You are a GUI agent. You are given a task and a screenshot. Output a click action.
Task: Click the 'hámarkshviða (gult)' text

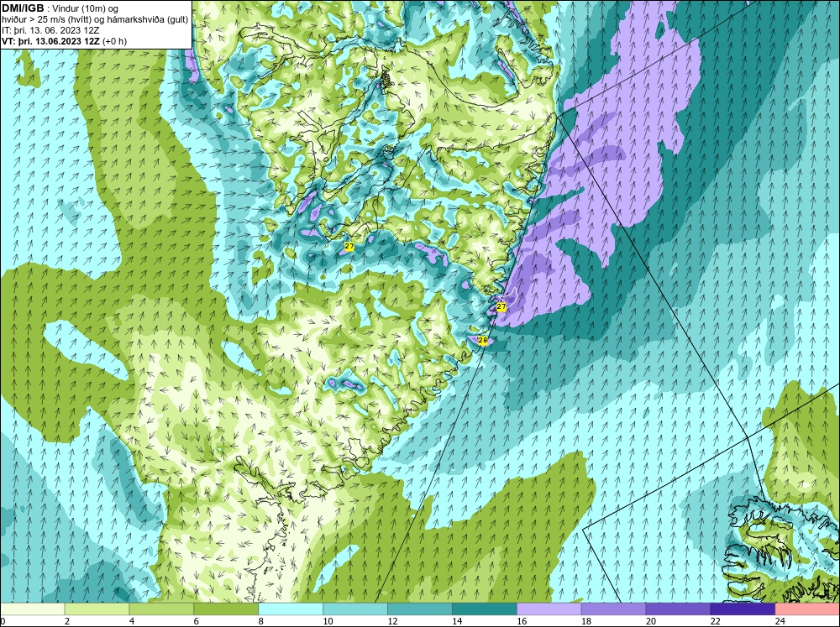pos(147,20)
